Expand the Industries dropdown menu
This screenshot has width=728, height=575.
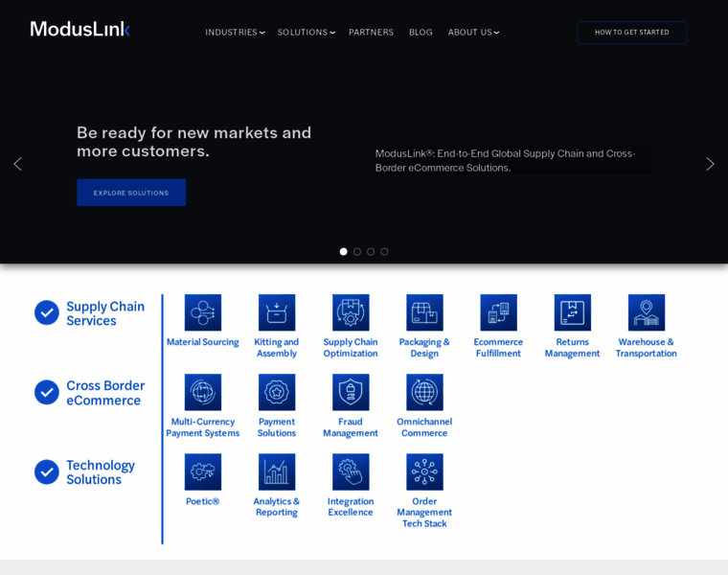pos(235,32)
